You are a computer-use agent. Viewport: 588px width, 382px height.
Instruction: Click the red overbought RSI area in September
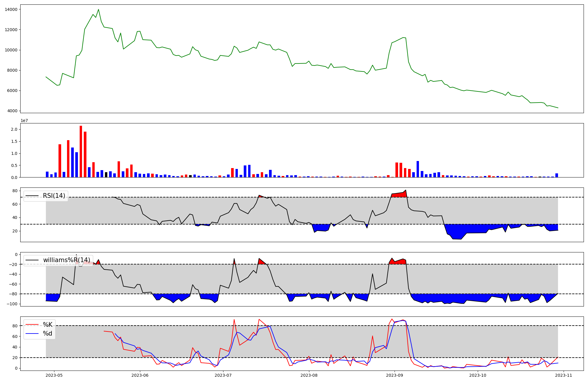coord(399,195)
